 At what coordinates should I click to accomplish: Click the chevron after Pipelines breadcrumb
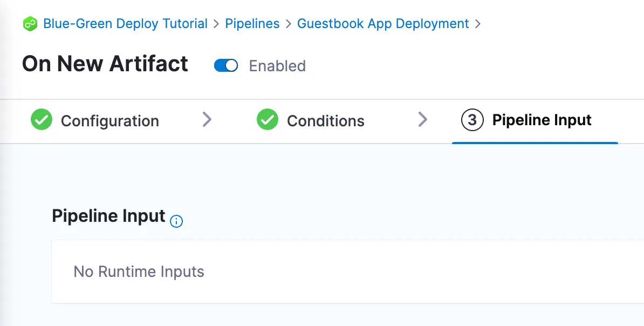point(289,23)
